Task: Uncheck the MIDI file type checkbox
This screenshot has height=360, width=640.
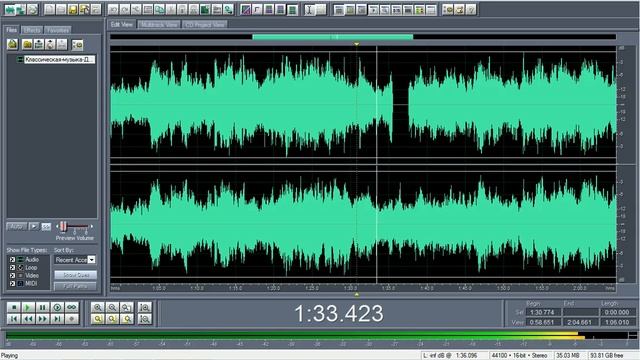Action: (x=12, y=283)
